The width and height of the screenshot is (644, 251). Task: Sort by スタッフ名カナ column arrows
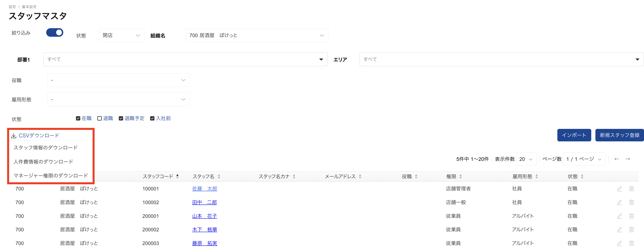294,176
